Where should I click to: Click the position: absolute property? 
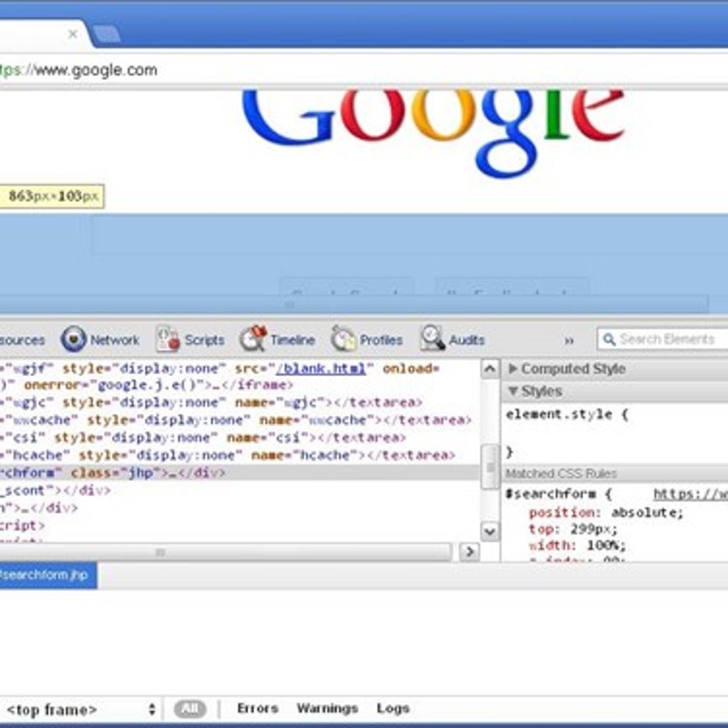607,512
